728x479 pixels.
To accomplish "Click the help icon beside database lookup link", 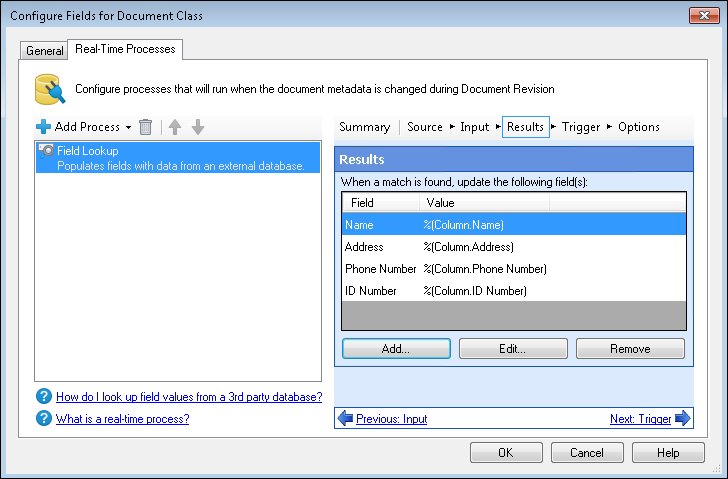I will tap(43, 397).
